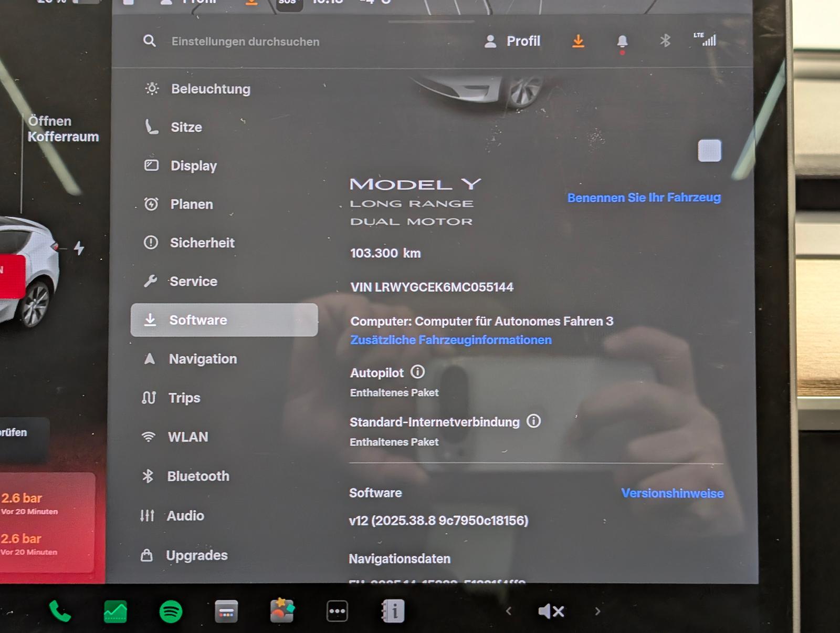Tap the Bluetooth status icon in header

(x=665, y=41)
